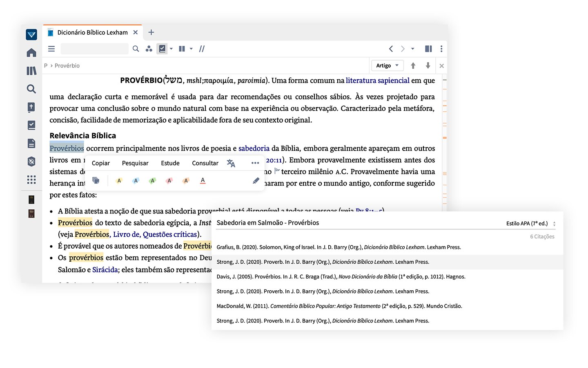The width and height of the screenshot is (588, 368).
Task: Click the orange marker on scrollbar
Action: coord(445,138)
